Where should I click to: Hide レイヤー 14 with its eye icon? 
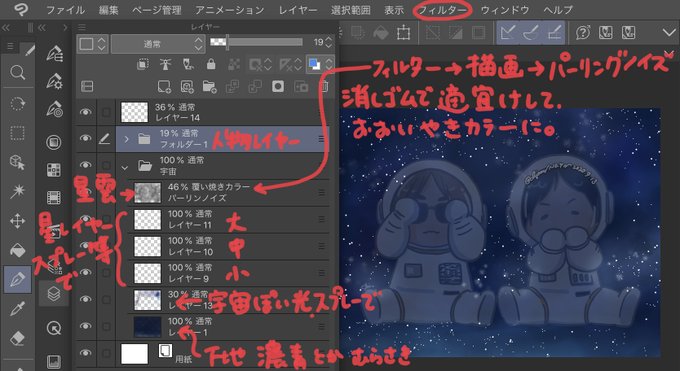click(x=85, y=112)
